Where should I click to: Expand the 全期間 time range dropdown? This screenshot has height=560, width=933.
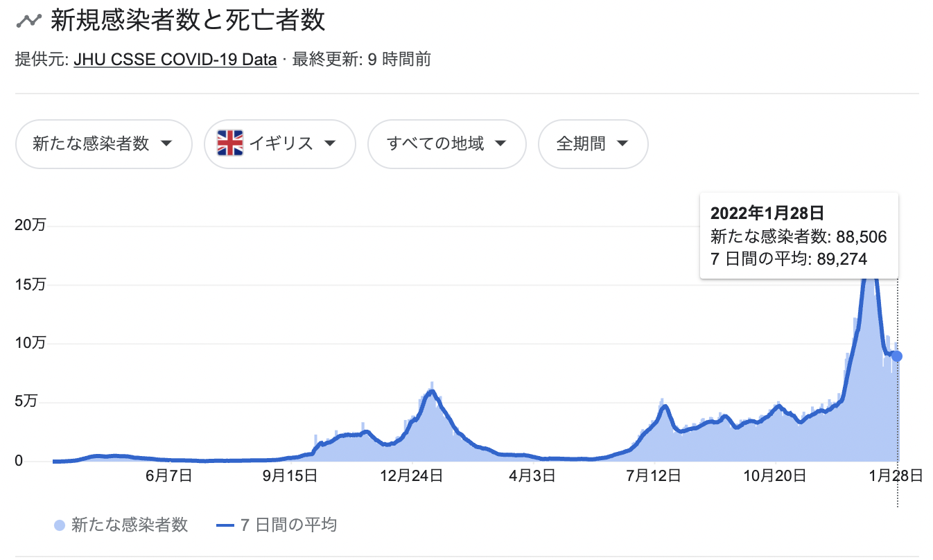click(593, 144)
